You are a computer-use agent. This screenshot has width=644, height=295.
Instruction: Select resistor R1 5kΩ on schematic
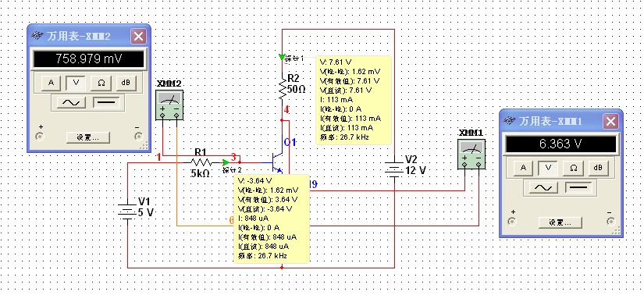tap(200, 162)
